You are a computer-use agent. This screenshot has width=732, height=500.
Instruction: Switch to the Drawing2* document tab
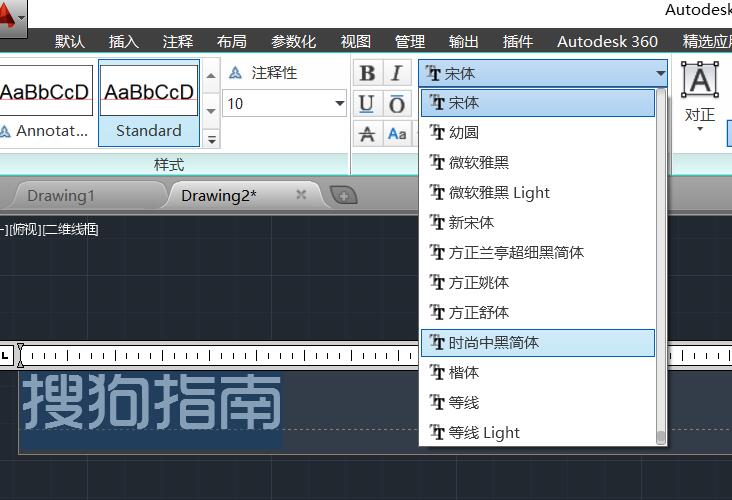pos(243,196)
